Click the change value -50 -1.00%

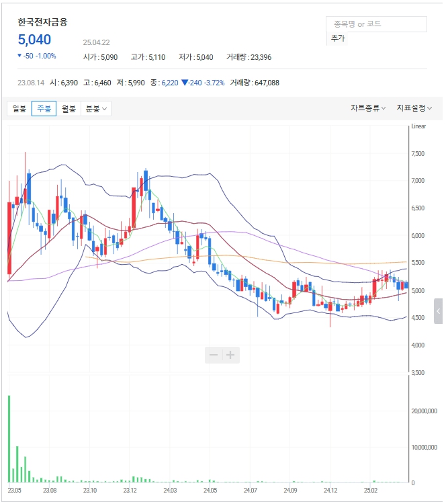[37, 56]
